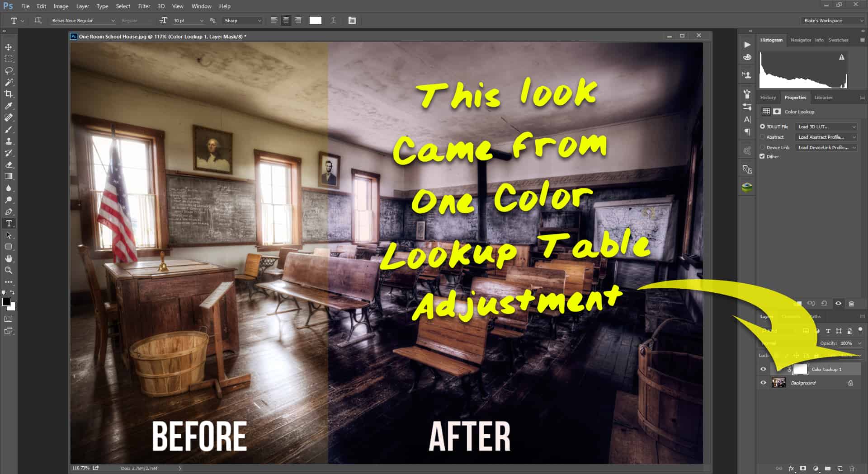Open the font family dropdown
This screenshot has width=868, height=474.
tap(84, 20)
